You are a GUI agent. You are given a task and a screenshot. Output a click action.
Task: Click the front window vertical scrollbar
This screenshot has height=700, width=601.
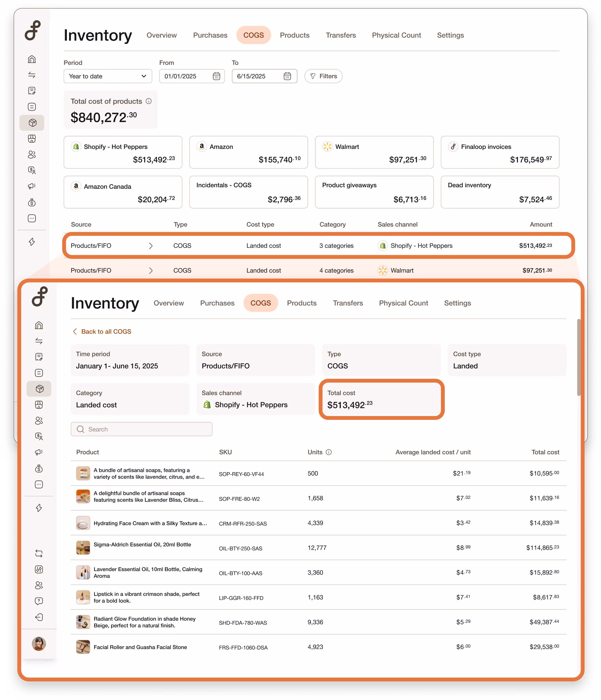click(x=579, y=357)
